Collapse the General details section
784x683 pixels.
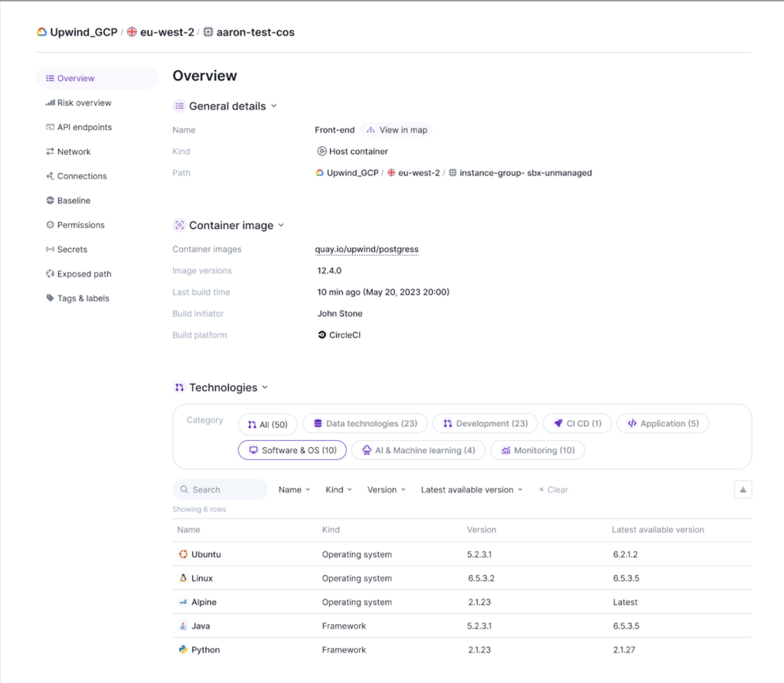point(275,106)
